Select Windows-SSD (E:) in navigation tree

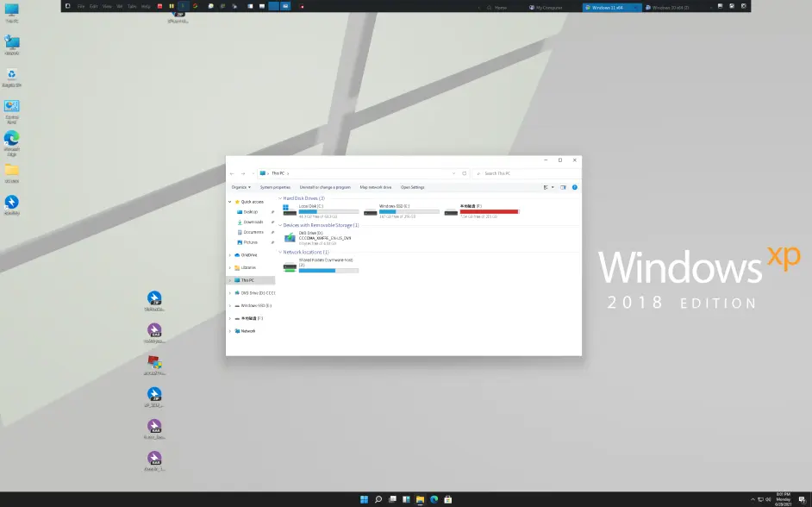pyautogui.click(x=252, y=305)
